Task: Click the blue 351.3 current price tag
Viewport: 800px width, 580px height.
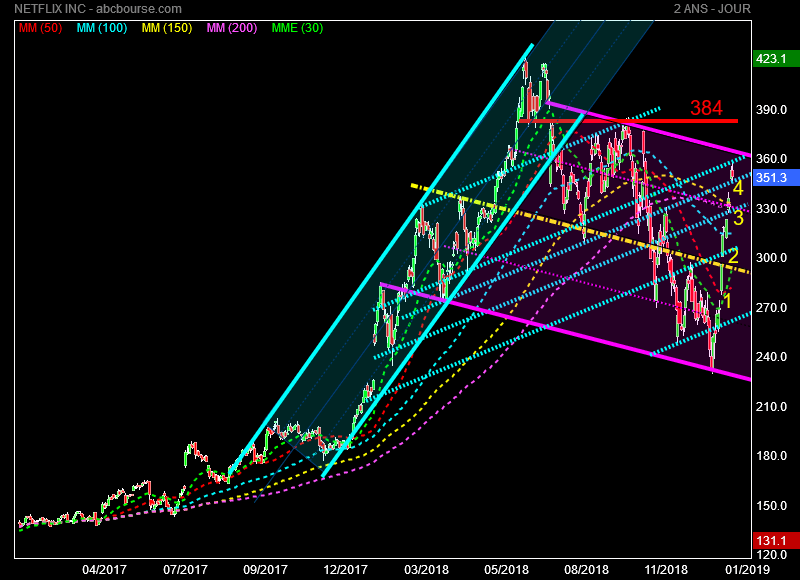Action: pos(776,178)
